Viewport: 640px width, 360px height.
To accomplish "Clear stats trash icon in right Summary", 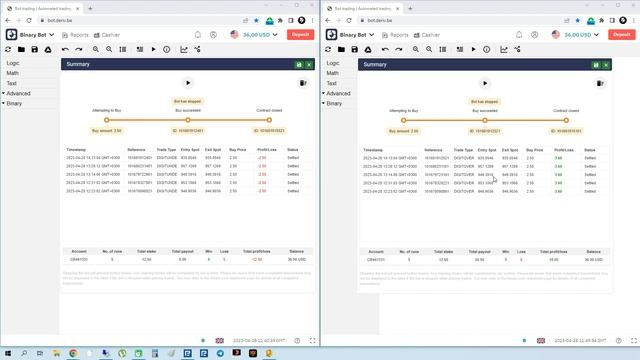I will pyautogui.click(x=600, y=83).
